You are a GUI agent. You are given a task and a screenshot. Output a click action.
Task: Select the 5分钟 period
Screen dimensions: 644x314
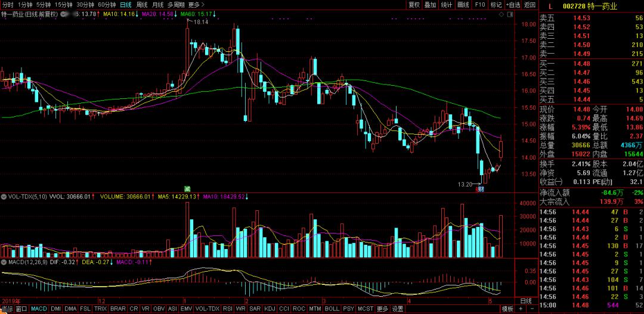43,5
